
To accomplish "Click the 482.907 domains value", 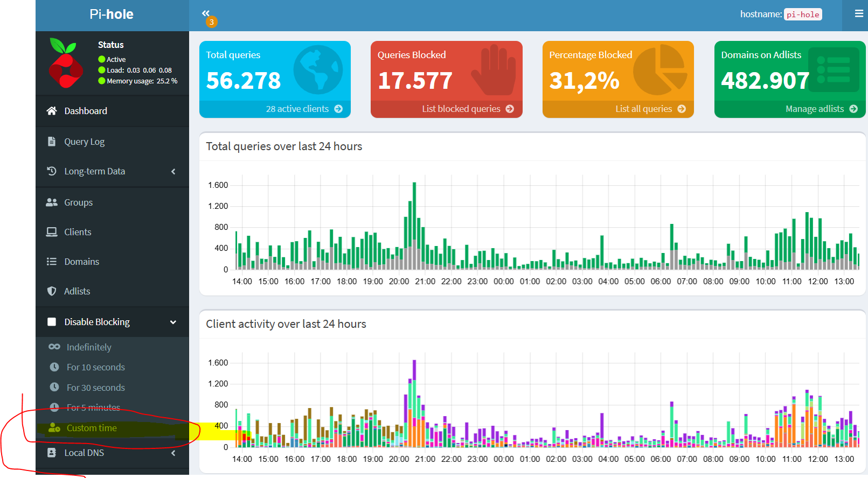I will (765, 81).
